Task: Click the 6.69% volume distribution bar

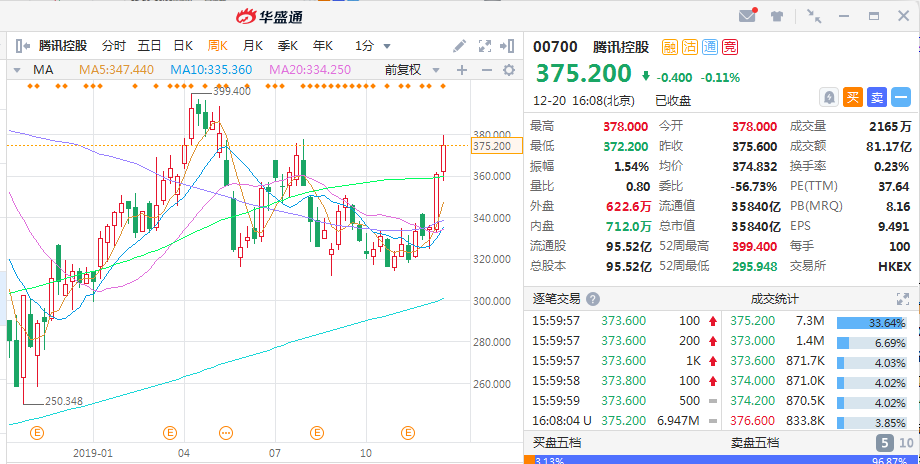Action: tap(871, 343)
